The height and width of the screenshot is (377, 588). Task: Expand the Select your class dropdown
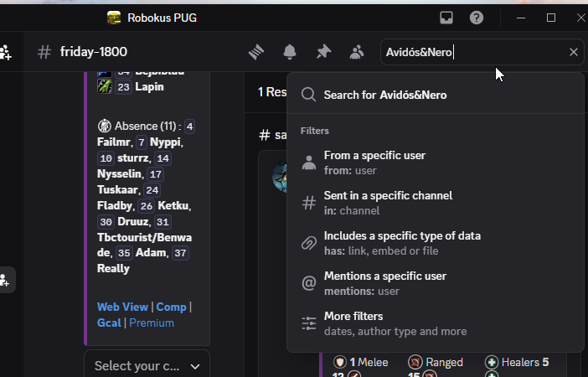coord(147,366)
